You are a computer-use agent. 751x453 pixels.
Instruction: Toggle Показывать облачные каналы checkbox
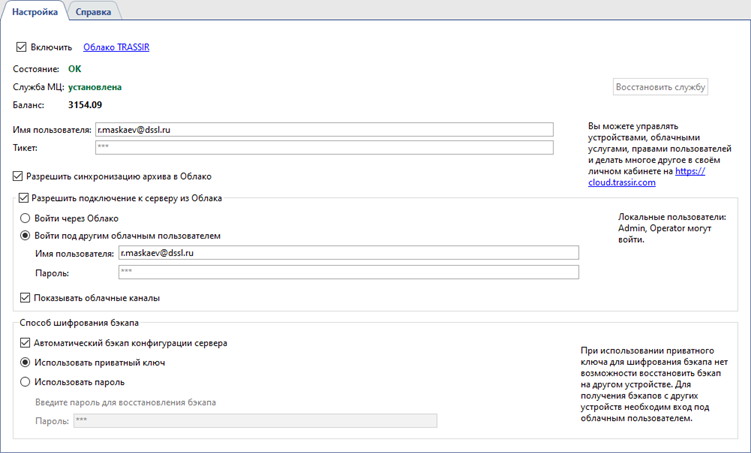tap(25, 297)
